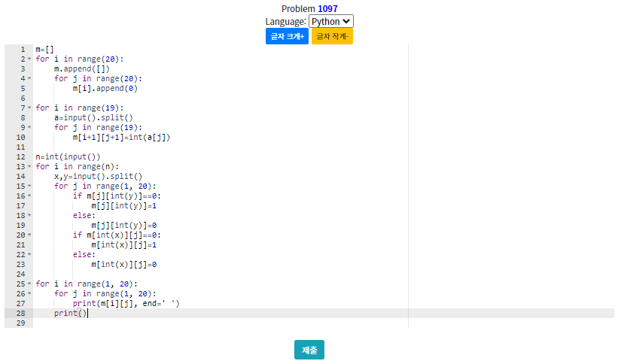Click 'if m[int(x)][j]==0:' code text
Image resolution: width=624 pixels, height=364 pixels.
pyautogui.click(x=117, y=235)
